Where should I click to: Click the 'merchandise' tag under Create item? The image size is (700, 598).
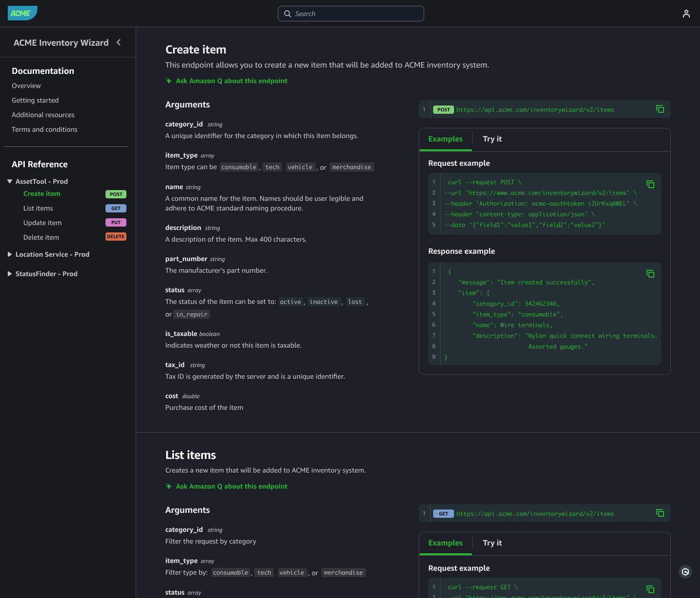(351, 167)
